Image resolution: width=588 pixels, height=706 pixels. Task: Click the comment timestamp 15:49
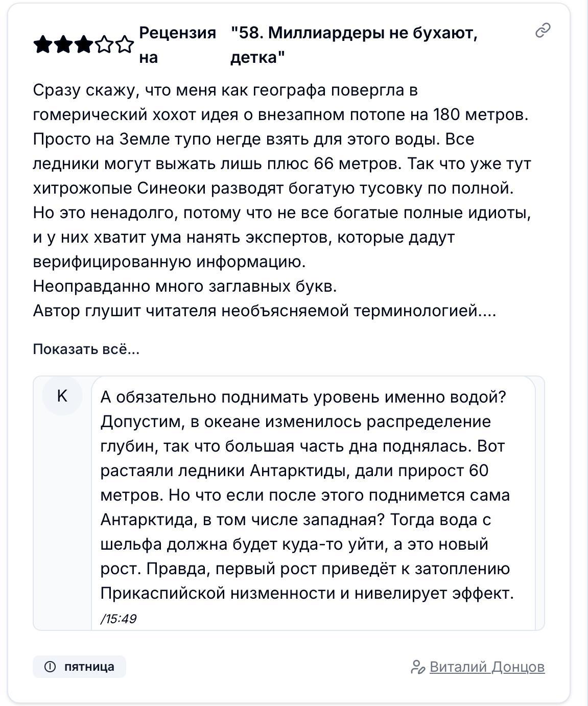119,619
